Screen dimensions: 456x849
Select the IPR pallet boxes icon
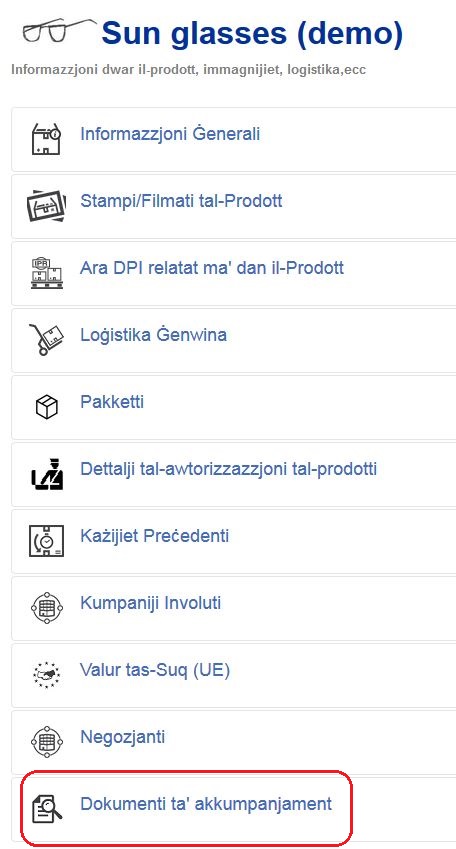click(47, 273)
